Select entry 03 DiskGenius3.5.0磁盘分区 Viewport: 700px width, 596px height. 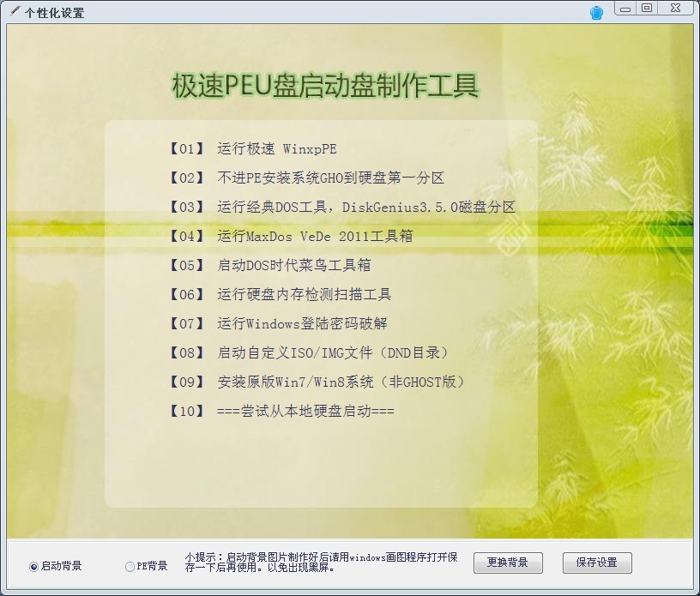[341, 208]
